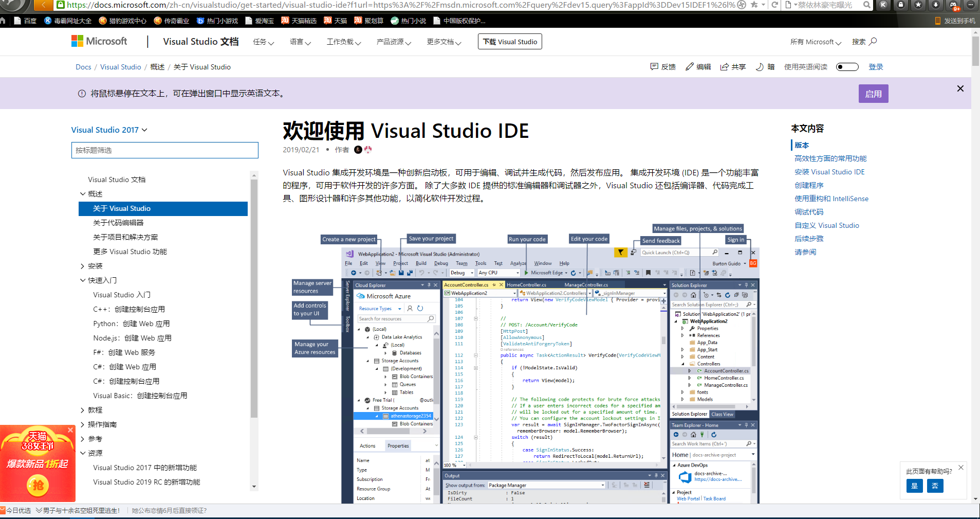The width and height of the screenshot is (980, 519).
Task: Click the 反馈 feedback icon
Action: [654, 66]
